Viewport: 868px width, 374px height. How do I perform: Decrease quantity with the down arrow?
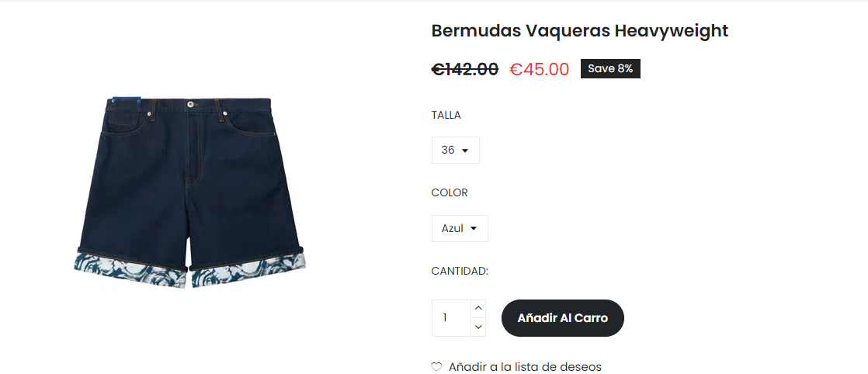click(x=478, y=327)
